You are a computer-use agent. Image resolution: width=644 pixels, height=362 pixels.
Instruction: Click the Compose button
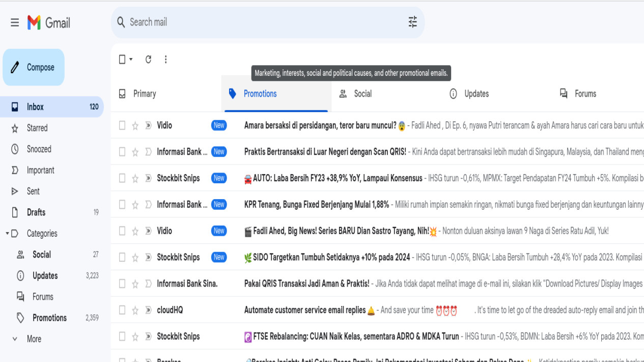click(x=34, y=67)
